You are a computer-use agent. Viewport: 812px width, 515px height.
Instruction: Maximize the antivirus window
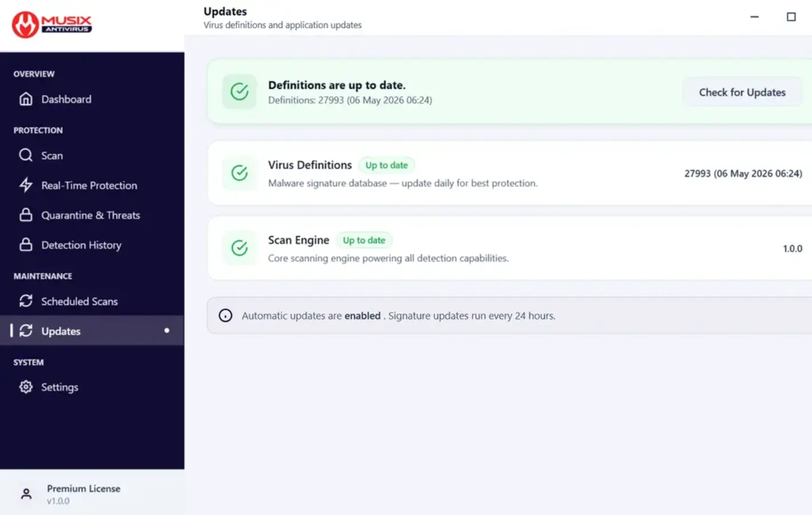pyautogui.click(x=791, y=17)
